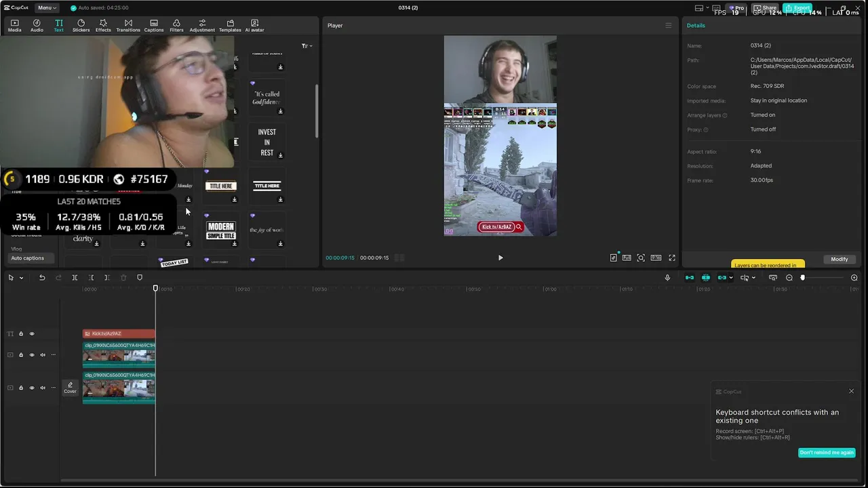Expand the linkage options dropdown arrow

pyautogui.click(x=730, y=278)
